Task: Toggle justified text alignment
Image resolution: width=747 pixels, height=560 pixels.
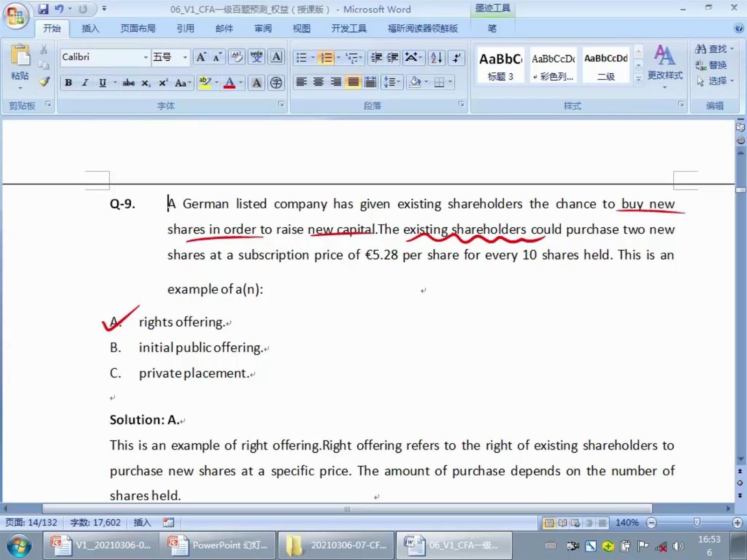Action: pos(353,83)
